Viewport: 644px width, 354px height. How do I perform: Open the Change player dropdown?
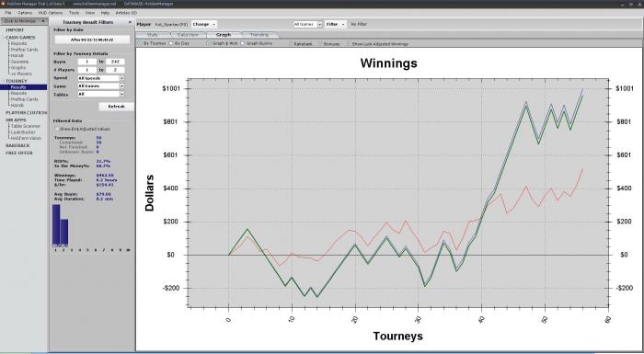(x=204, y=24)
